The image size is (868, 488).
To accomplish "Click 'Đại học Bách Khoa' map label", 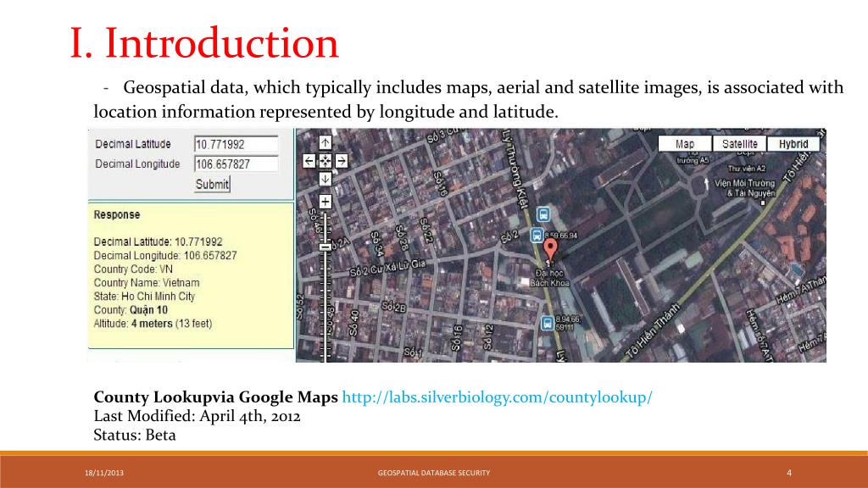I will click(x=549, y=278).
